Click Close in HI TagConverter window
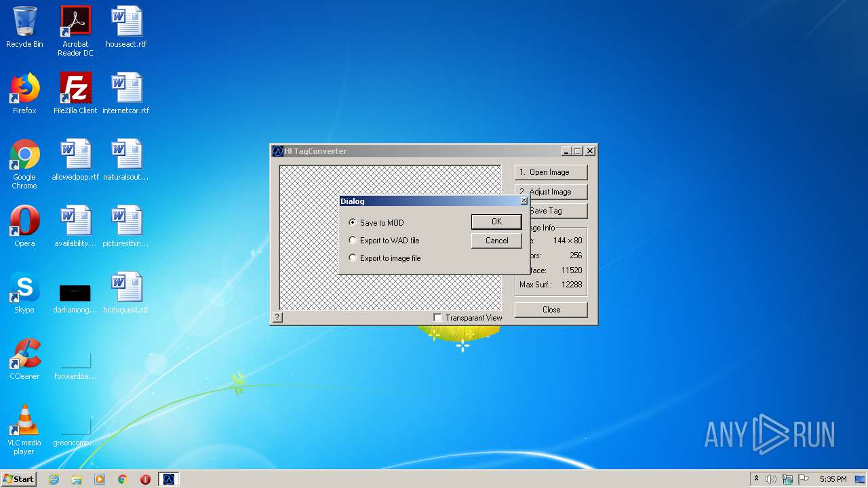 point(551,310)
